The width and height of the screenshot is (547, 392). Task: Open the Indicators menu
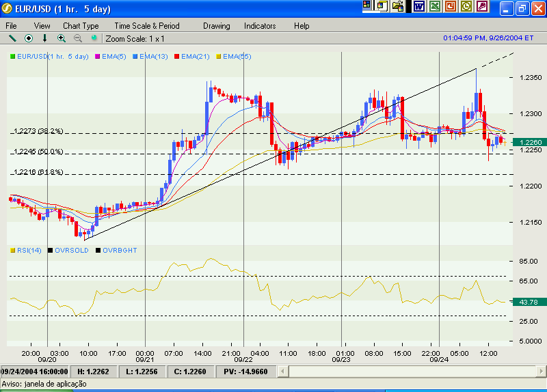[260, 26]
